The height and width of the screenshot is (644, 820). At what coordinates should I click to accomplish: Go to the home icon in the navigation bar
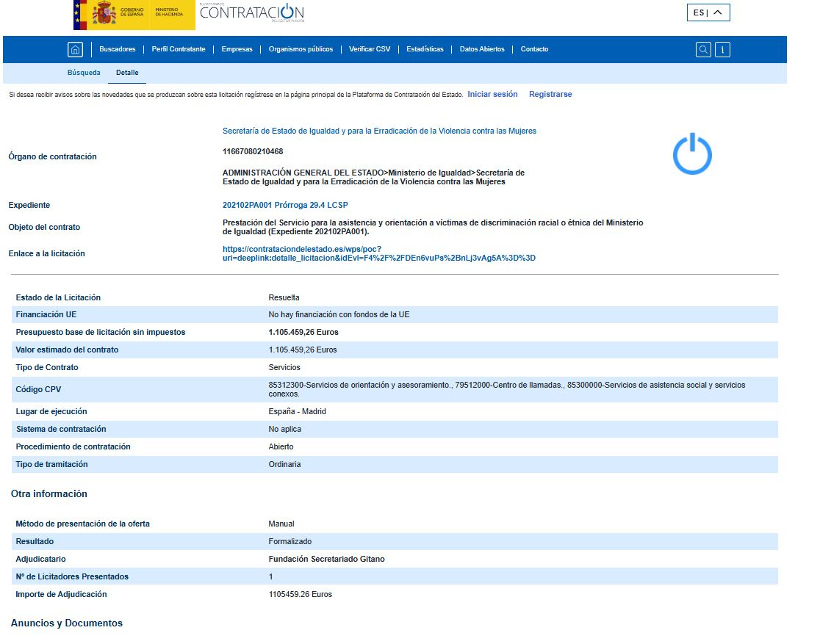75,50
